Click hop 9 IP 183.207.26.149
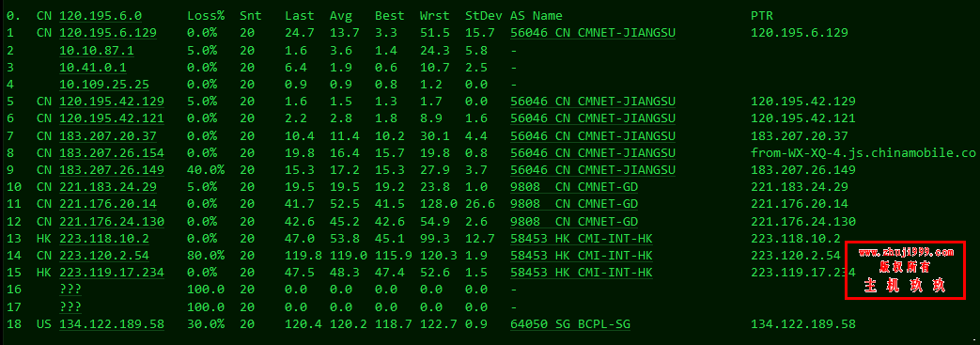 point(112,169)
